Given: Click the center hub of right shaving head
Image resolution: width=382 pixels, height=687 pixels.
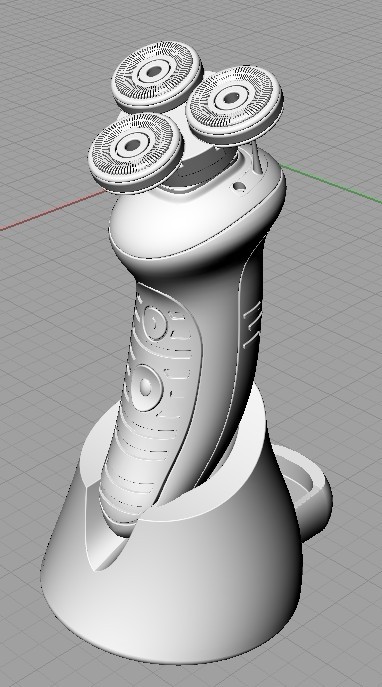Looking at the screenshot, I should point(230,98).
